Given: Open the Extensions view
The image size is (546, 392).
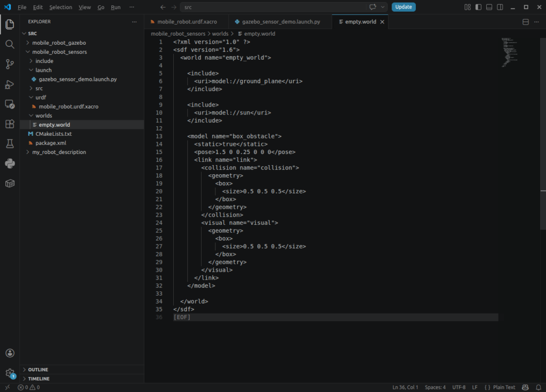Looking at the screenshot, I should (10, 124).
